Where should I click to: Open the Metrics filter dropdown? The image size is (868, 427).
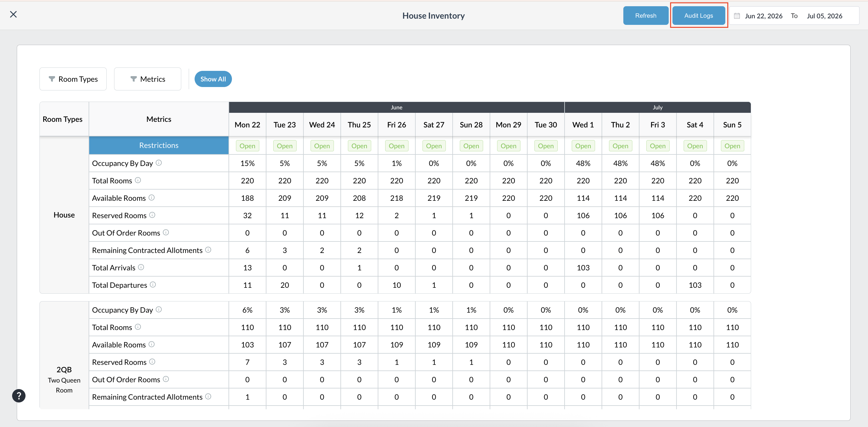point(148,79)
